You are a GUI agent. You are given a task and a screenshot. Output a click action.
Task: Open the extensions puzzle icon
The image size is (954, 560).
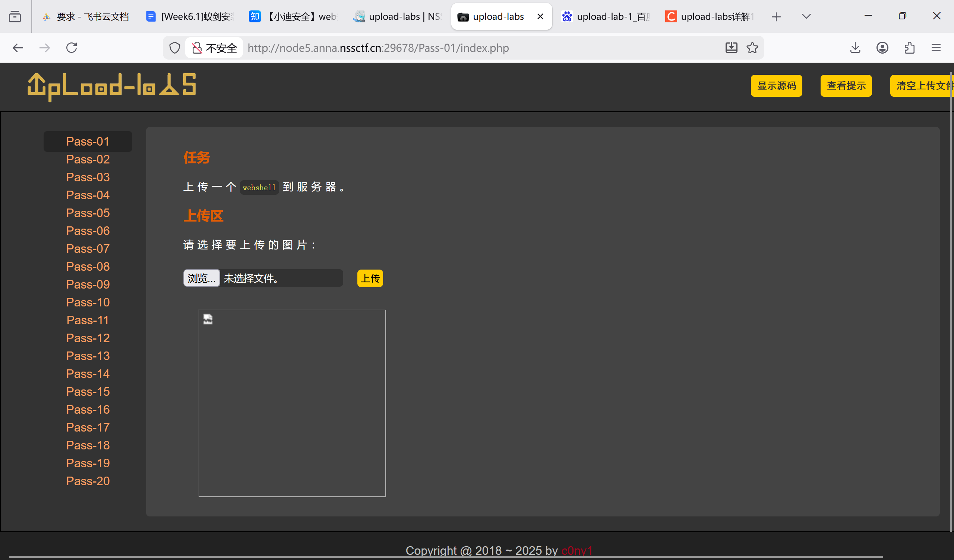point(909,48)
